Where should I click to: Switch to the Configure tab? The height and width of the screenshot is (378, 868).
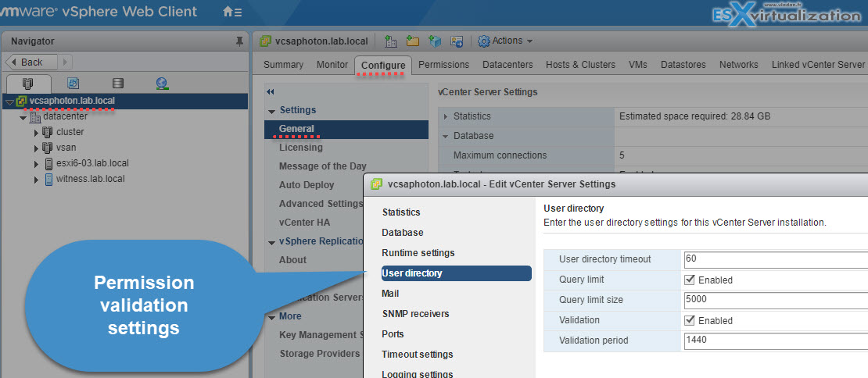point(383,65)
